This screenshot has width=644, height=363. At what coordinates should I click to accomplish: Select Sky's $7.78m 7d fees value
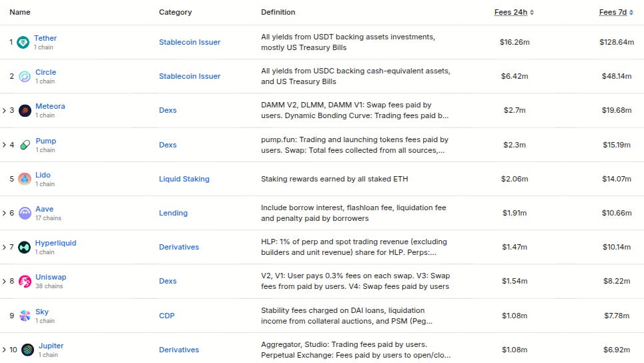[617, 316]
